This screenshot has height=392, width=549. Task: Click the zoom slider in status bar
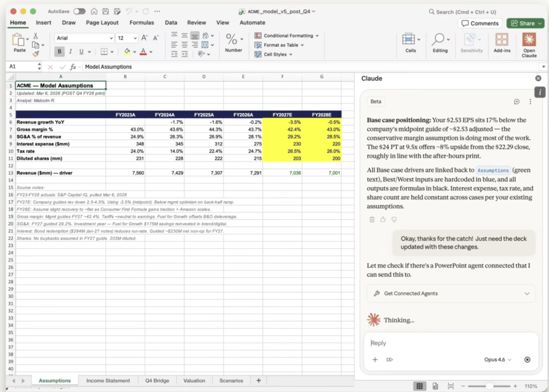(489, 386)
